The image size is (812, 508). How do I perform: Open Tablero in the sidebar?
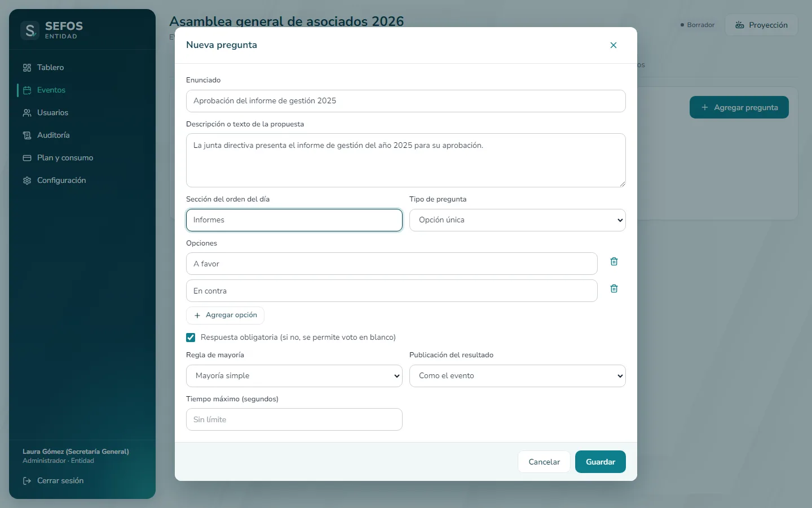82,68
